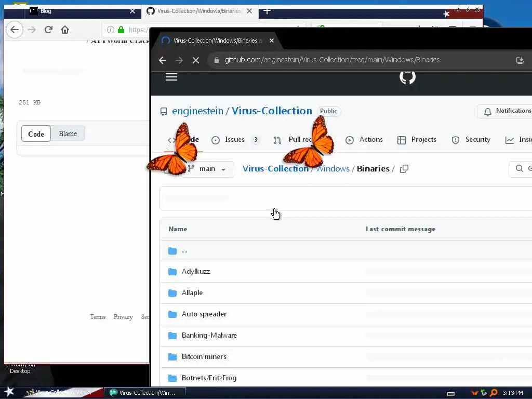Image resolution: width=532 pixels, height=399 pixels.
Task: Switch to the Pull requests tab
Action: pos(300,140)
